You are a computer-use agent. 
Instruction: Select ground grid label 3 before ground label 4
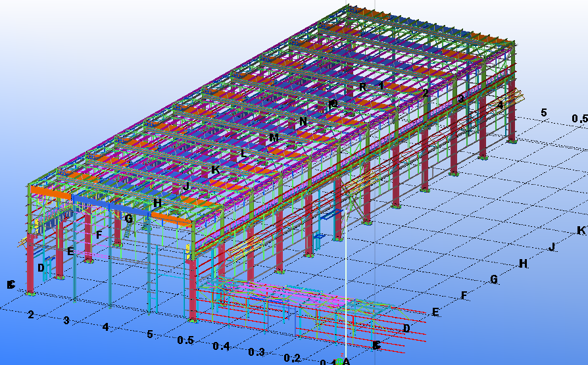point(66,321)
